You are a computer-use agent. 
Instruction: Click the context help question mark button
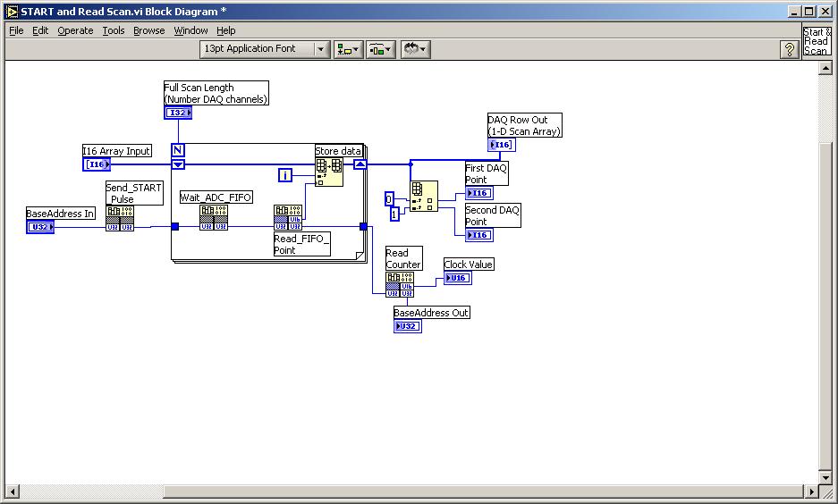[x=789, y=50]
